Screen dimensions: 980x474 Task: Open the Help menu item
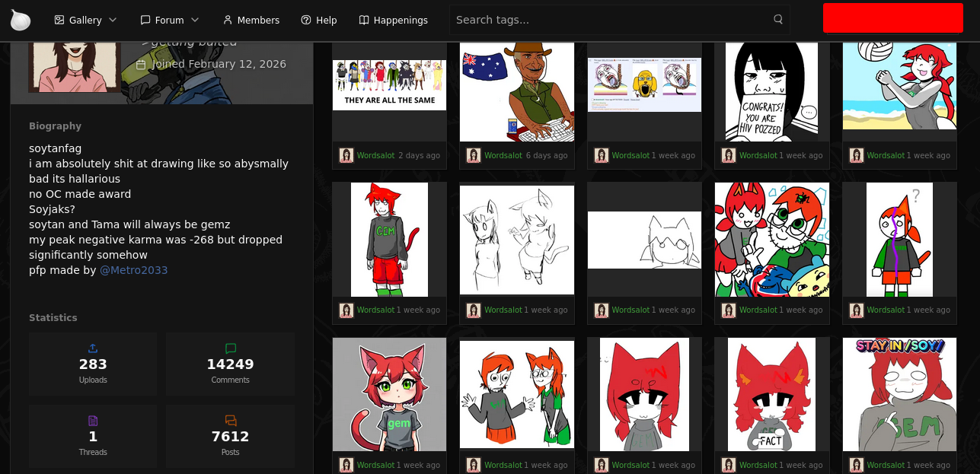pyautogui.click(x=318, y=20)
